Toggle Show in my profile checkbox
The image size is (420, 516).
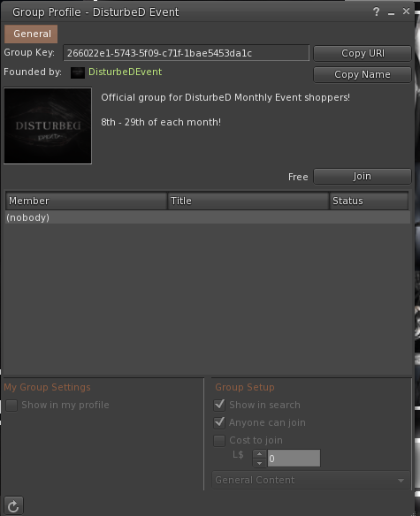point(11,406)
